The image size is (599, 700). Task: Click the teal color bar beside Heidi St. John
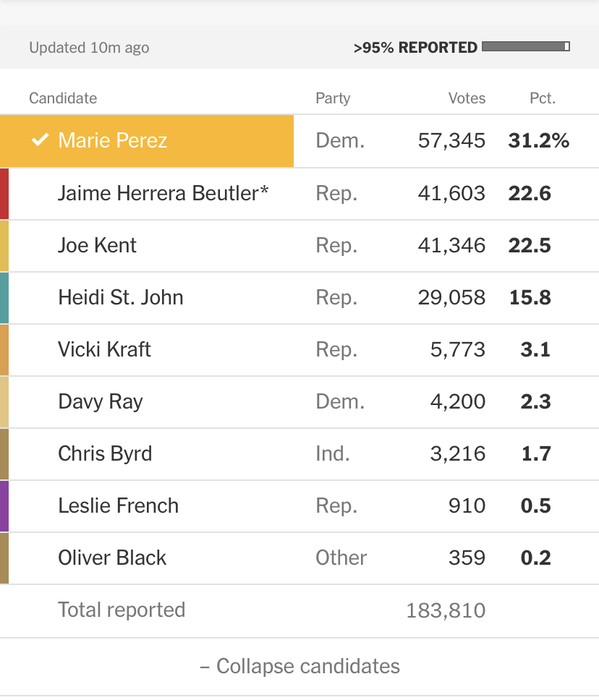pos(4,298)
